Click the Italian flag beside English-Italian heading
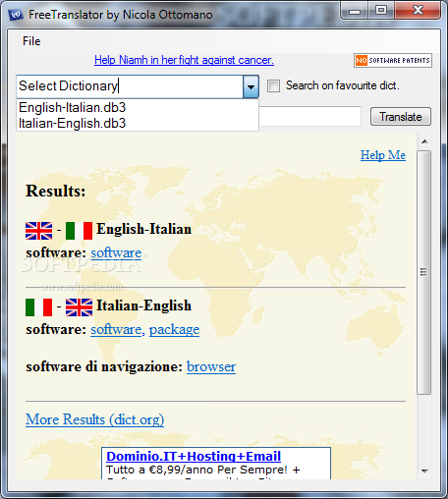The image size is (448, 499). coord(79,231)
